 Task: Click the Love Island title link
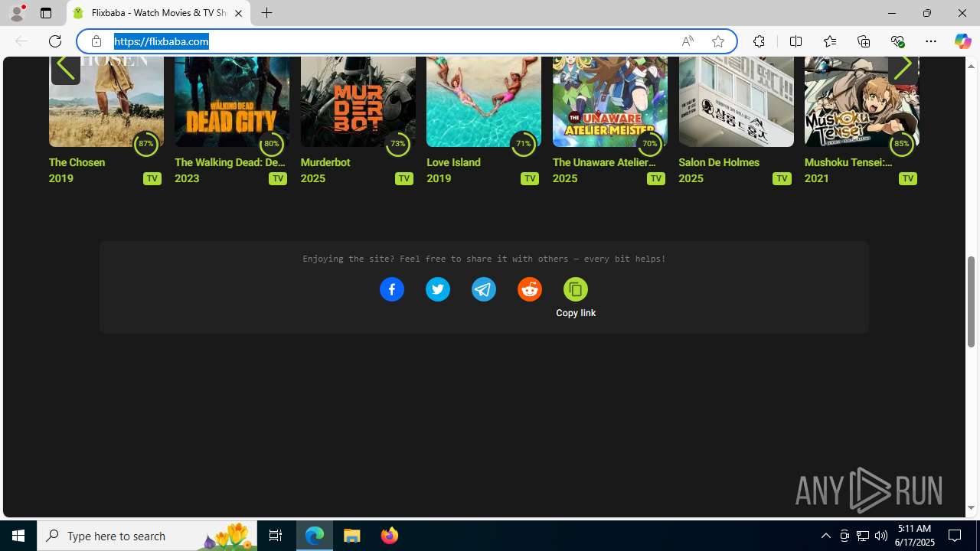click(453, 162)
